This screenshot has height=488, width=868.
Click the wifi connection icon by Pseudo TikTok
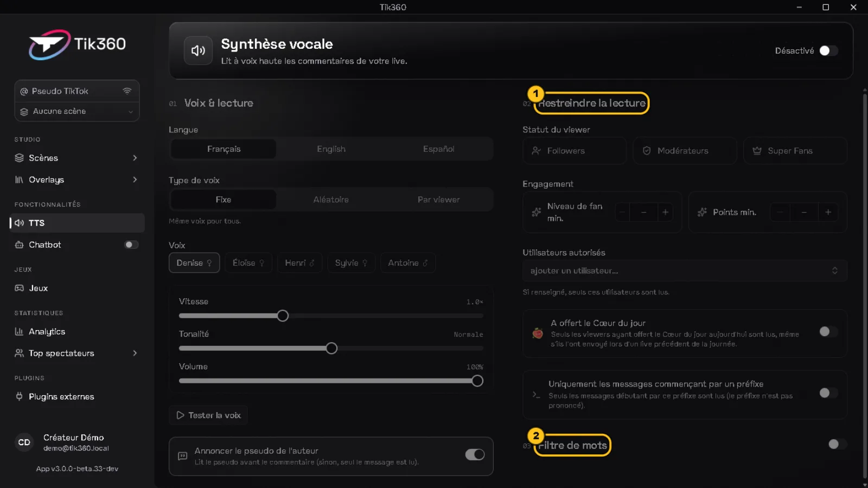pos(127,91)
